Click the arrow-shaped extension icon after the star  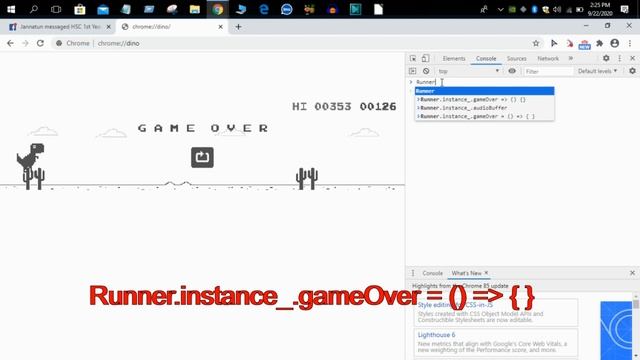pyautogui.click(x=554, y=43)
